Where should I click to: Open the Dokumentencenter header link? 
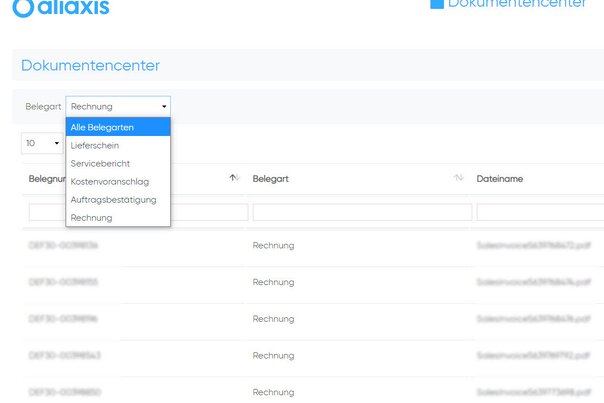[x=517, y=4]
